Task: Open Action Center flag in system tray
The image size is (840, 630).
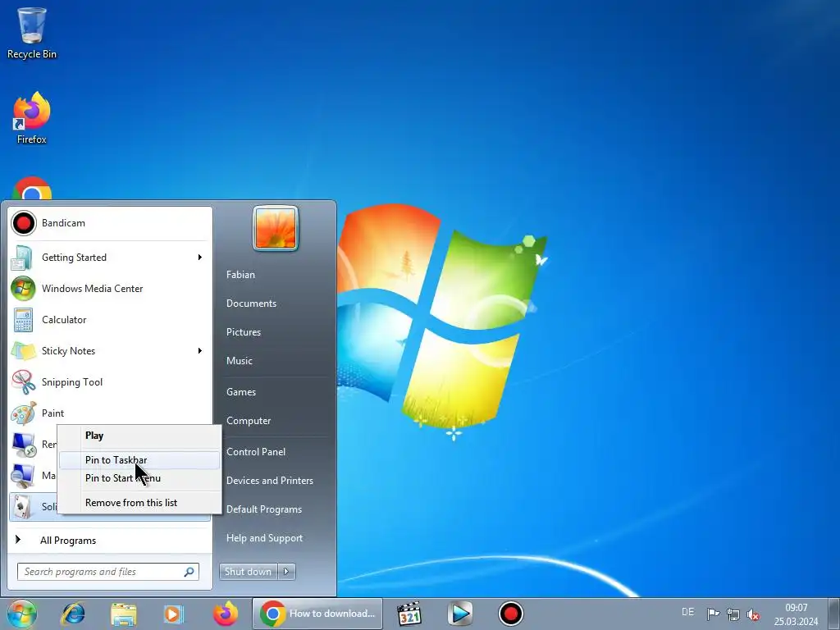Action: [713, 614]
